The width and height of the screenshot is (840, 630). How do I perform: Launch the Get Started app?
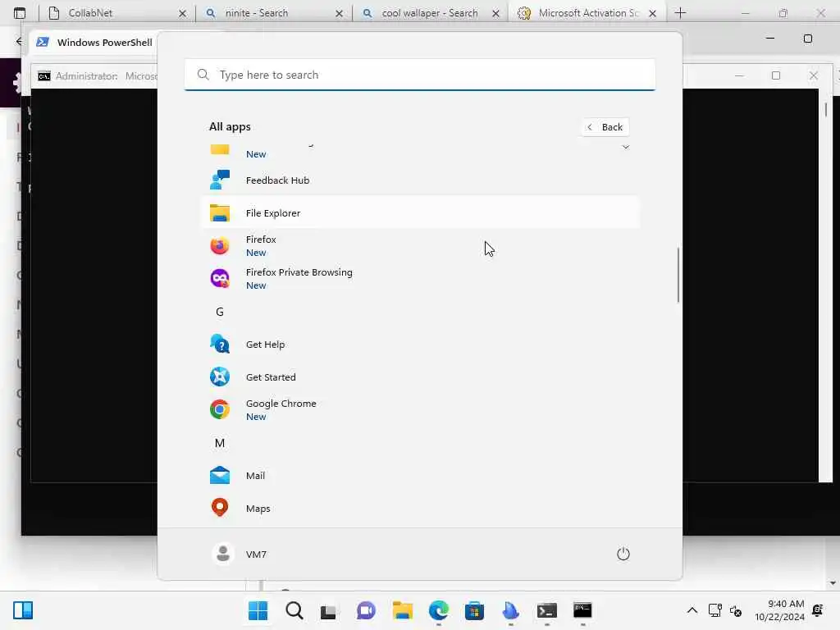coord(420,377)
